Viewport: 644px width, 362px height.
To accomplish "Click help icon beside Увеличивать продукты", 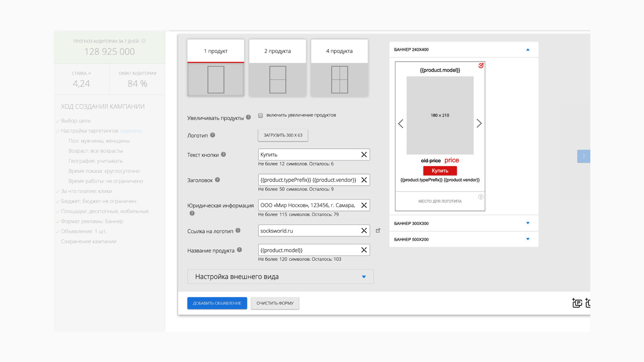I will tap(248, 117).
